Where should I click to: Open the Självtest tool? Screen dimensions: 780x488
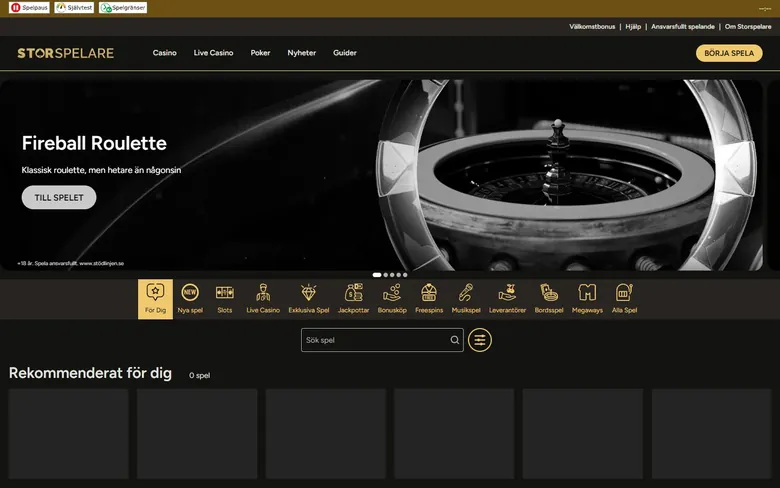click(74, 7)
